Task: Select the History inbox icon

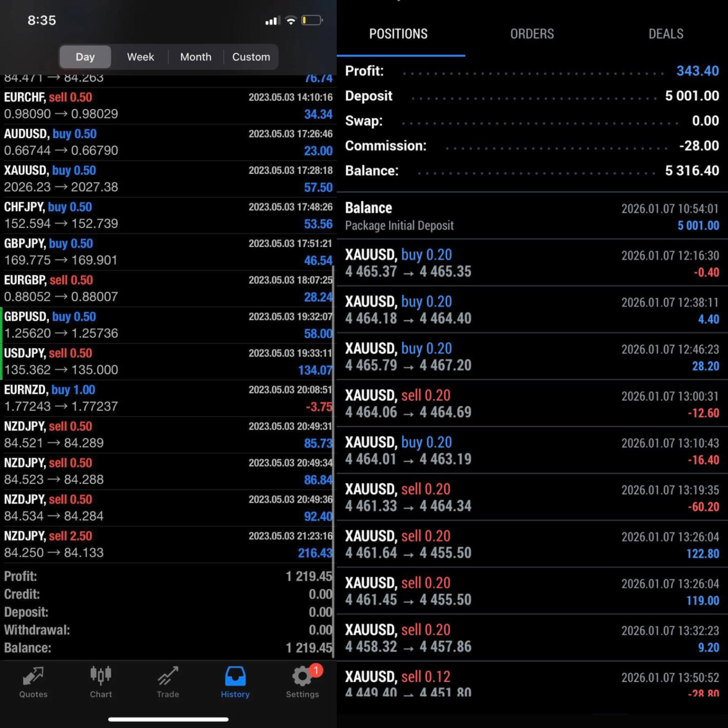Action: (x=235, y=676)
